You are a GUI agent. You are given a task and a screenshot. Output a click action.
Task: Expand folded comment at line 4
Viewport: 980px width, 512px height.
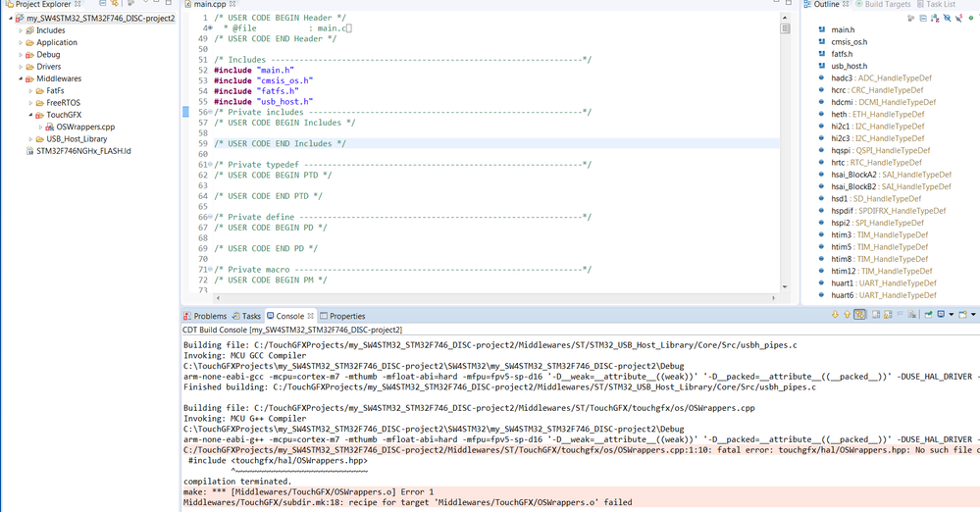pyautogui.click(x=211, y=28)
